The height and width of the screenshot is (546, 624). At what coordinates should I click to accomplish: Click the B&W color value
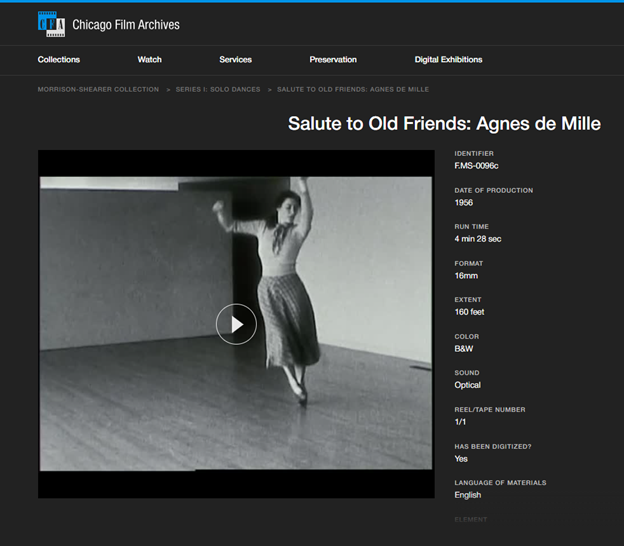coord(465,349)
